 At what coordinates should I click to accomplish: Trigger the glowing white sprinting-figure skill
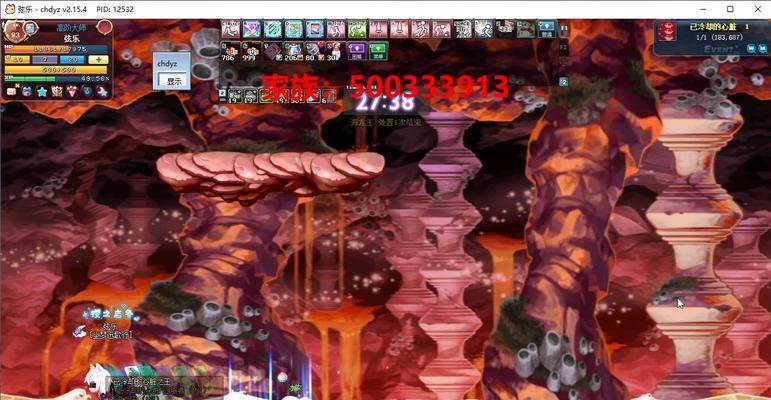click(484, 29)
